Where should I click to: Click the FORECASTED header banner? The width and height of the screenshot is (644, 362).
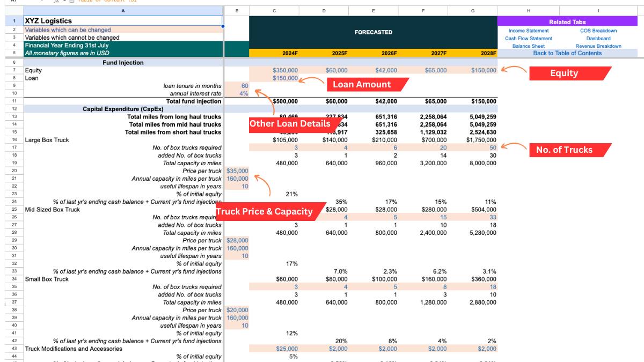pos(373,32)
